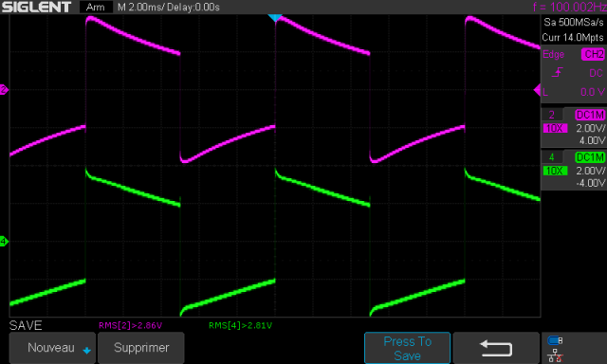Click the return arrow back button
Viewport: 607px width, 364px height.
496,348
